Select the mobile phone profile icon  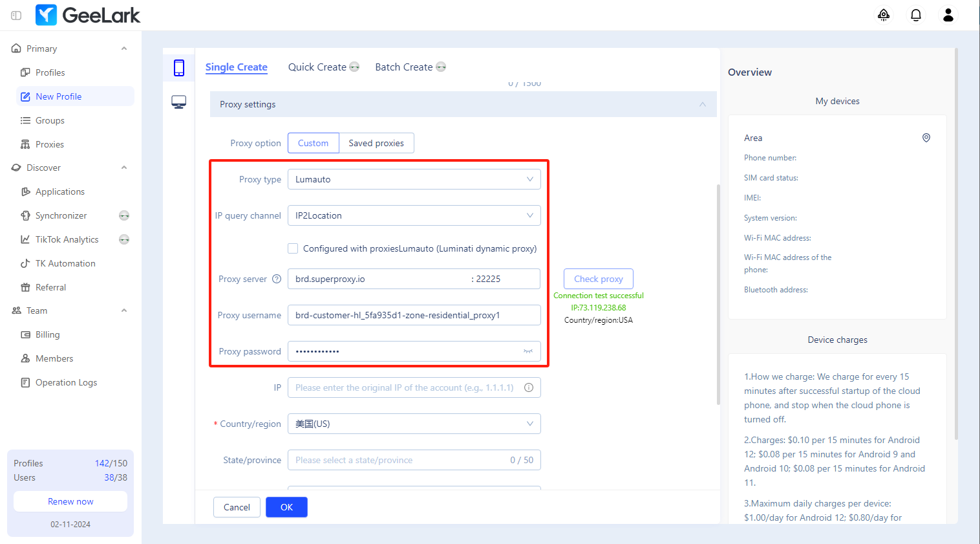[x=179, y=68]
